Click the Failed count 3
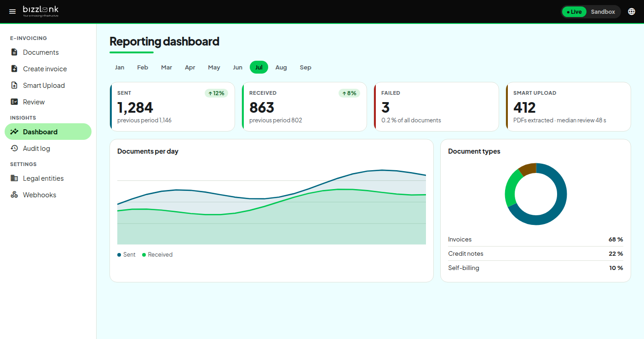The image size is (644, 339). (x=385, y=108)
